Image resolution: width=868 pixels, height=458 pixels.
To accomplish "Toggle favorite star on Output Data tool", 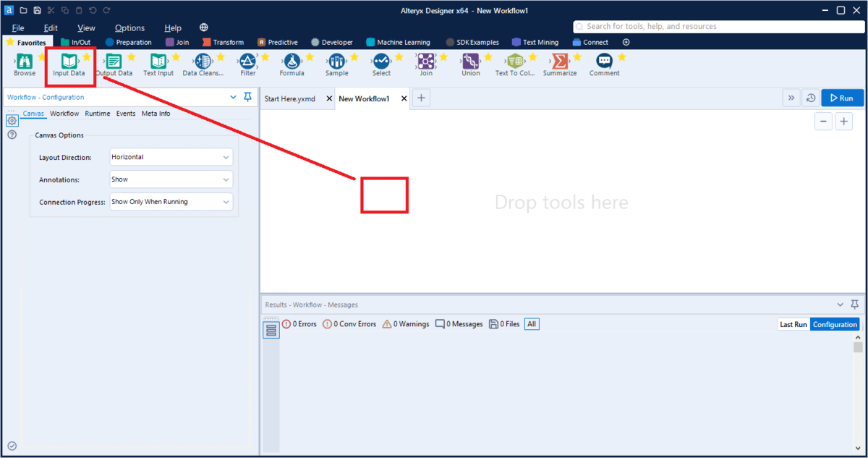I will [x=131, y=56].
